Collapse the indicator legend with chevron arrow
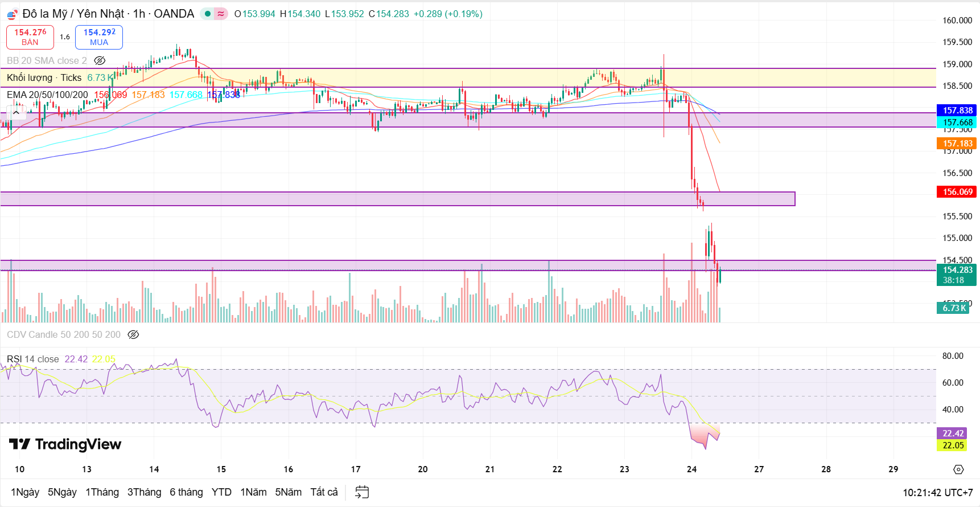980x507 pixels. [x=16, y=112]
